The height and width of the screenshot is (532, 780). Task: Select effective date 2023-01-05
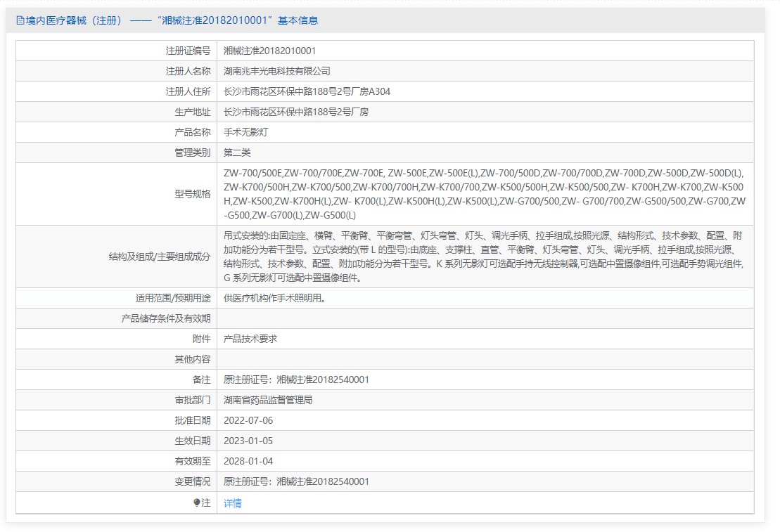pos(248,441)
